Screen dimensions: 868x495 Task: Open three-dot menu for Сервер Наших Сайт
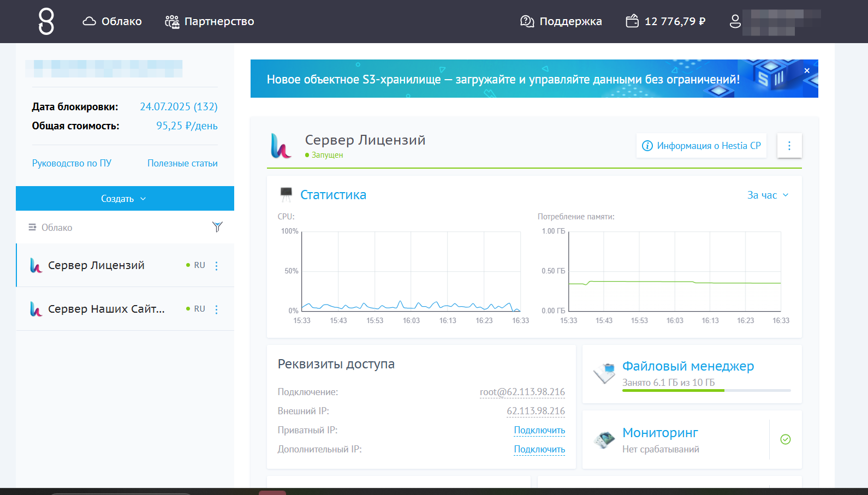217,309
